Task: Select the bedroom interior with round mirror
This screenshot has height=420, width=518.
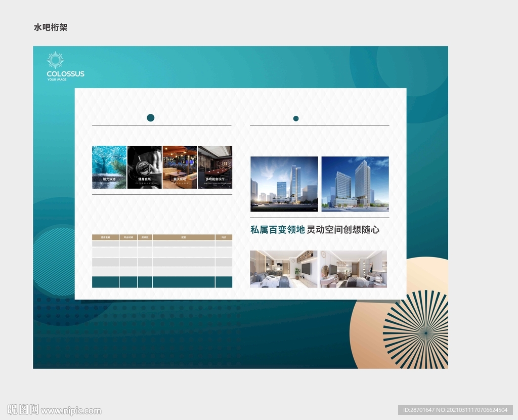Action: [x=353, y=269]
